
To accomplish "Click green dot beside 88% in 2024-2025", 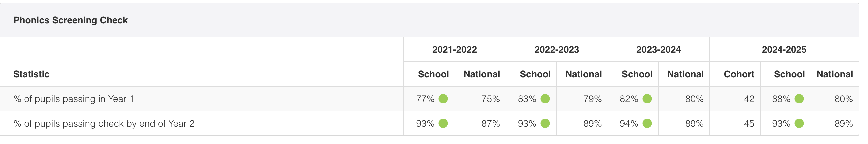I will click(x=799, y=99).
